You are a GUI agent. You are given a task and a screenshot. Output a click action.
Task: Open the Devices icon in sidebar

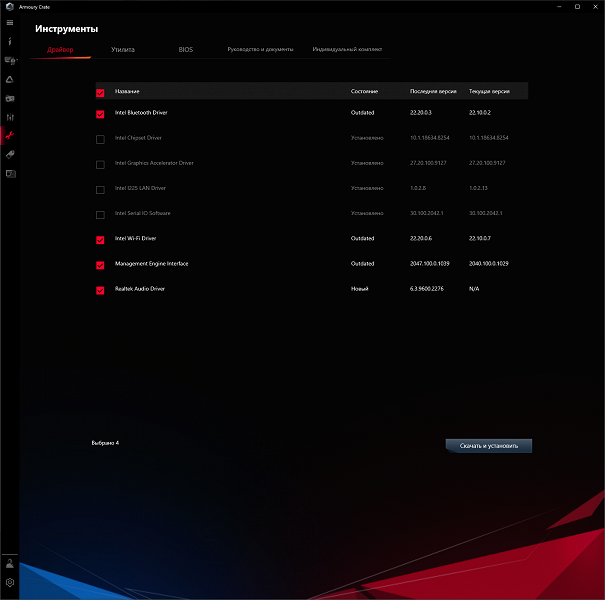click(x=10, y=60)
